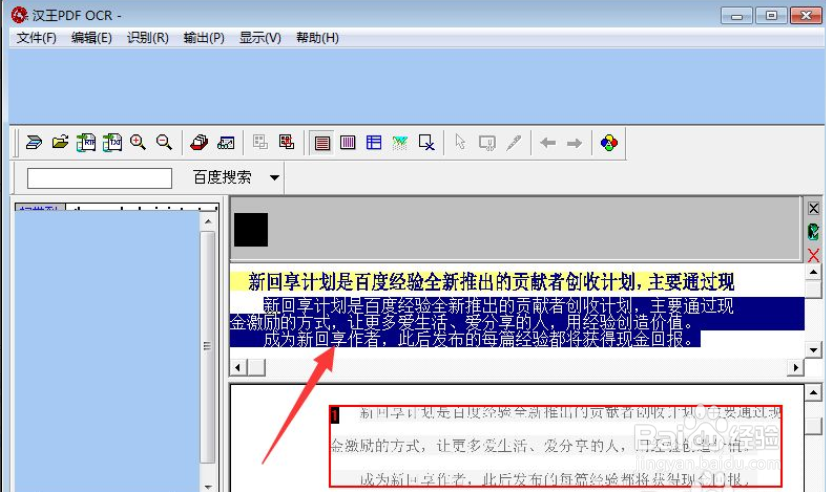The image size is (826, 492).
Task: Select the arrow pointer tool
Action: pos(460,142)
